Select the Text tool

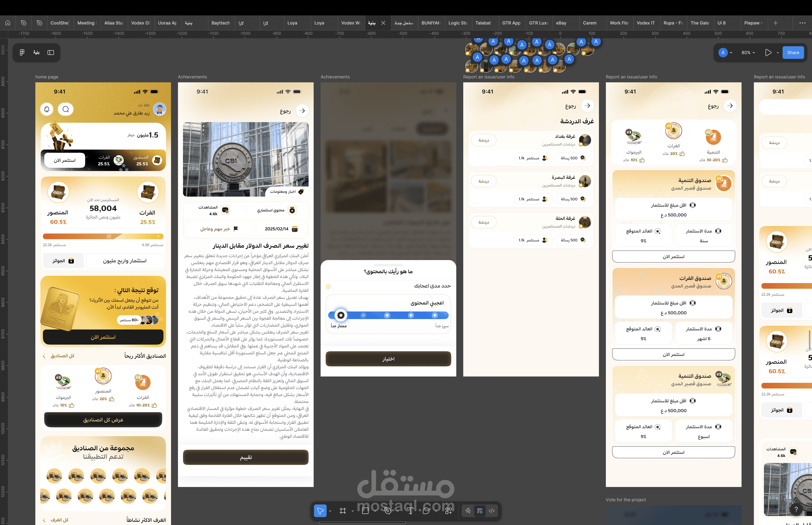click(x=410, y=511)
